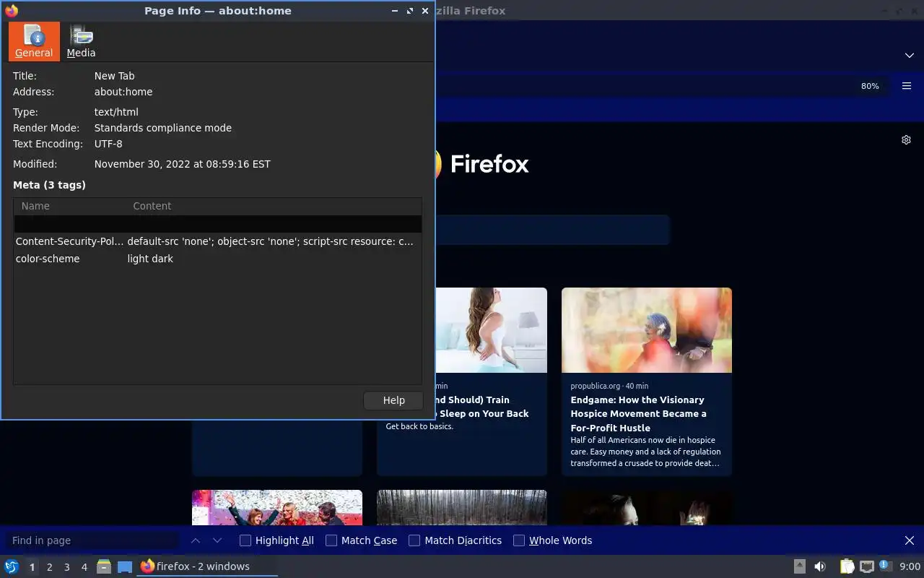Viewport: 924px width, 578px height.
Task: Open the clipboard manager tray icon
Action: click(x=847, y=566)
